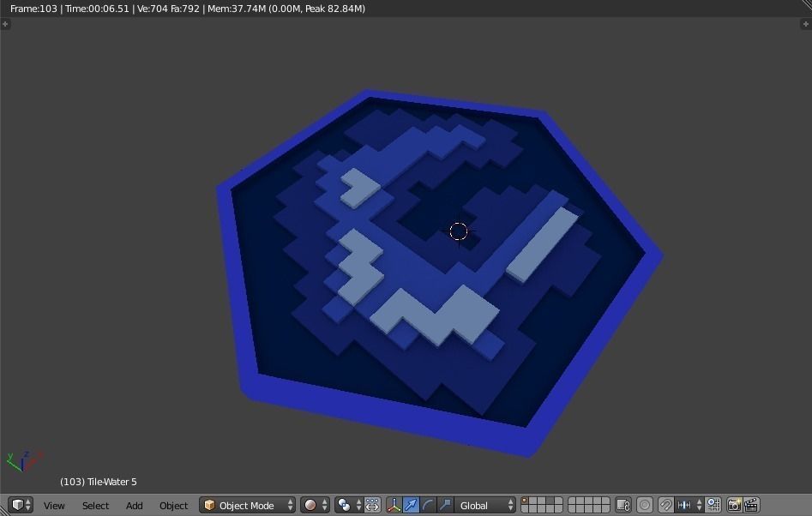This screenshot has height=516, width=812.
Task: Open the snap element increment selector
Action: (689, 505)
